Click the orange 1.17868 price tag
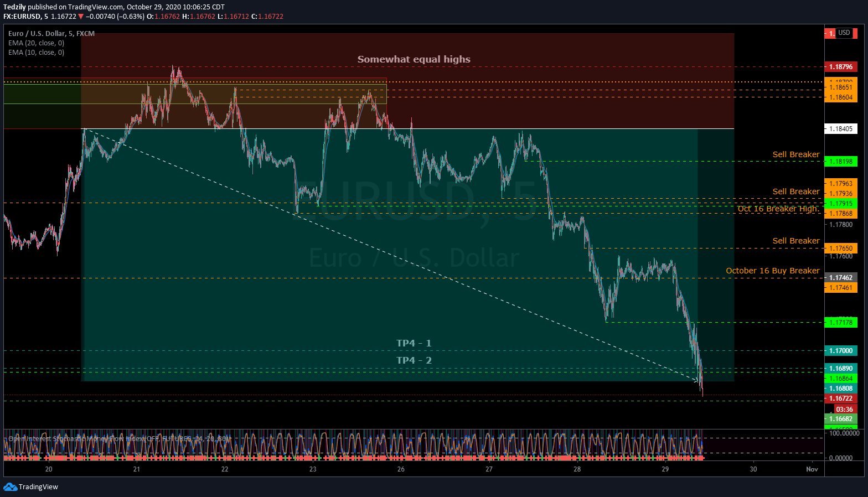The width and height of the screenshot is (868, 497). coord(840,214)
